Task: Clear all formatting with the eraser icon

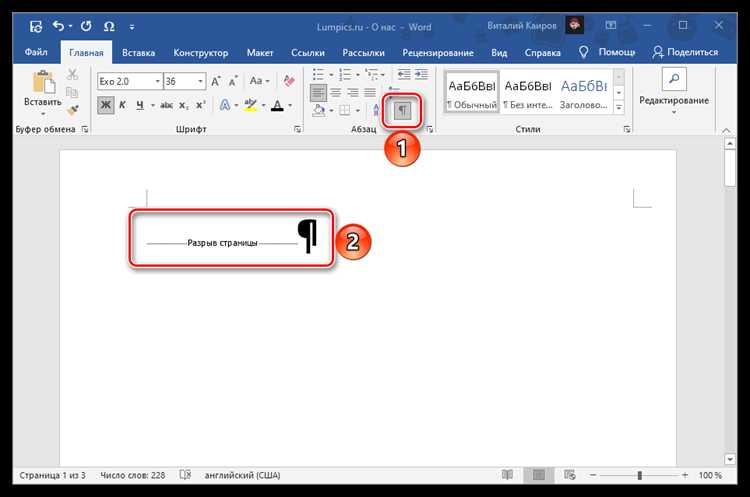Action: point(288,81)
